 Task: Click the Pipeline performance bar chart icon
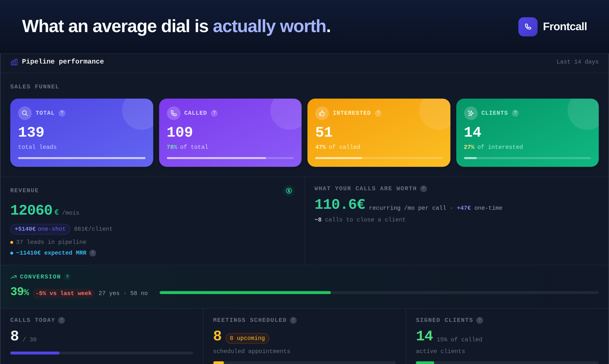(14, 62)
